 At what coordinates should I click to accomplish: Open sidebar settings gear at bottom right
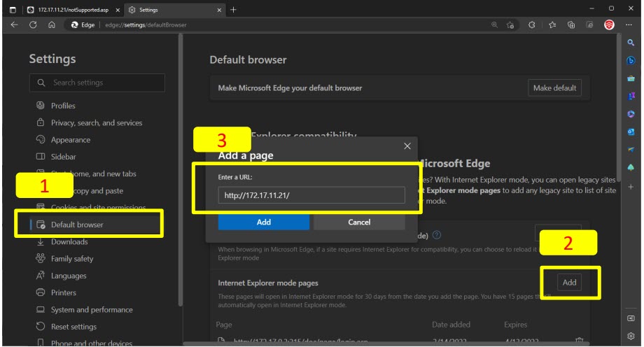pyautogui.click(x=631, y=336)
